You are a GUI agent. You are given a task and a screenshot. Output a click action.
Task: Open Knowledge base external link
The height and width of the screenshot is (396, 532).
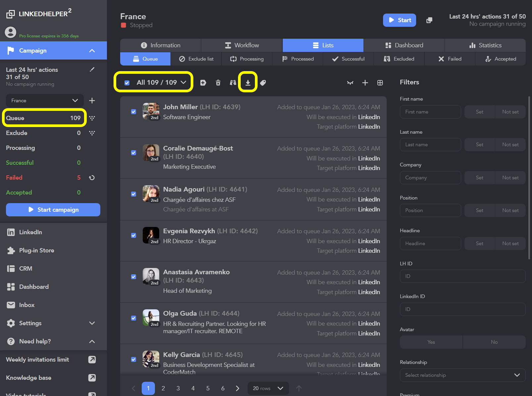tap(92, 378)
